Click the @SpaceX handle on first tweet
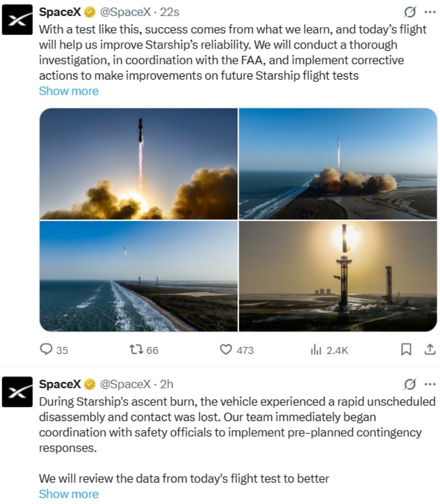Screen dimensions: 440x504 coord(125,12)
